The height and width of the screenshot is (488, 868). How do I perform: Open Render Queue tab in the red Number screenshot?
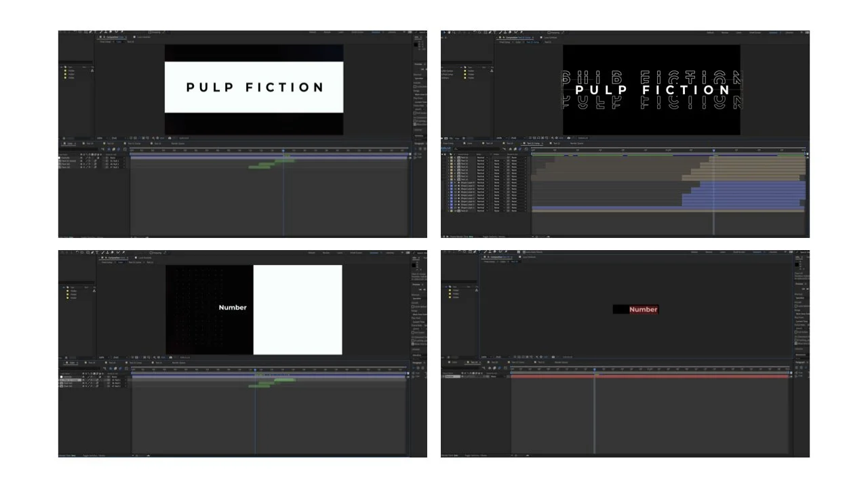(561, 363)
